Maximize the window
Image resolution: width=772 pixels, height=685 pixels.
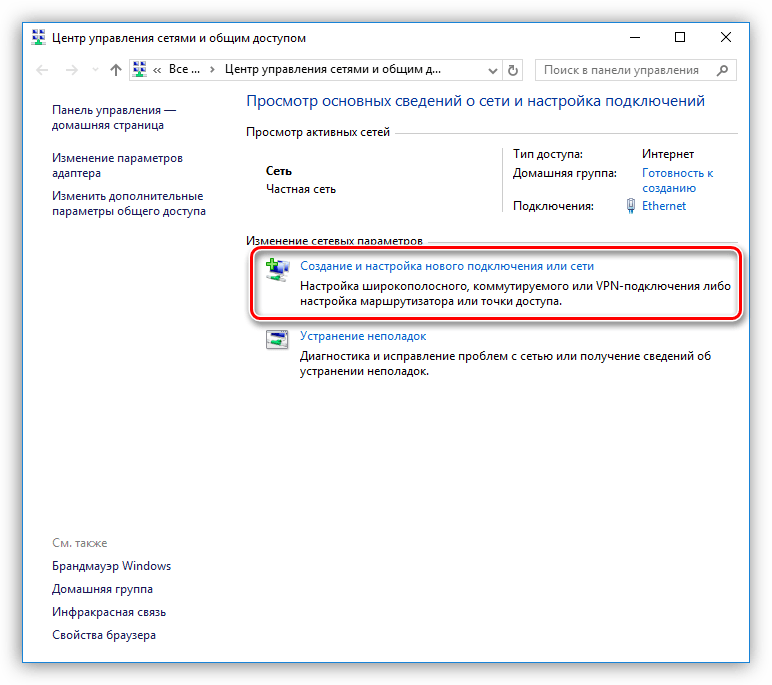[x=680, y=37]
